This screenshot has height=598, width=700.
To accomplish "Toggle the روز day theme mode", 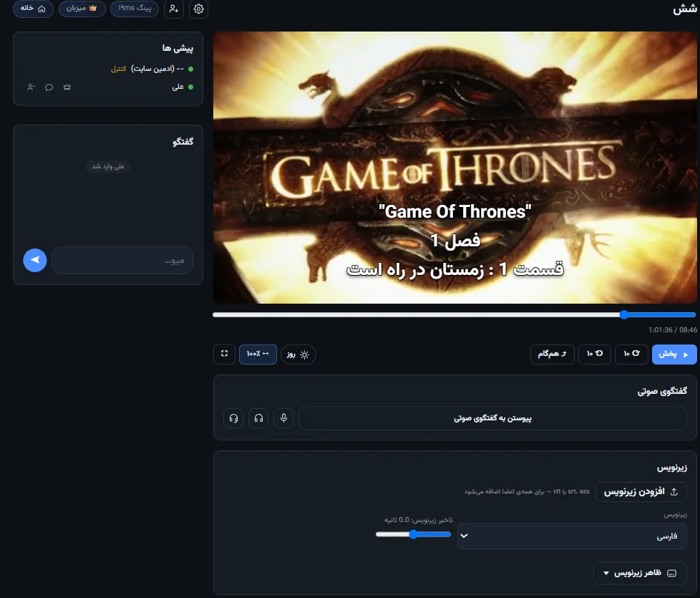I will click(x=298, y=355).
